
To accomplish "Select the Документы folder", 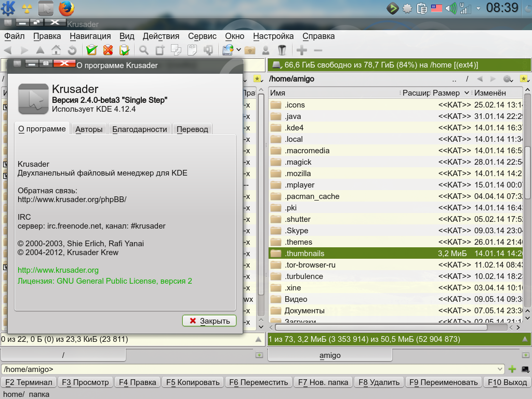I will pyautogui.click(x=395, y=311).
